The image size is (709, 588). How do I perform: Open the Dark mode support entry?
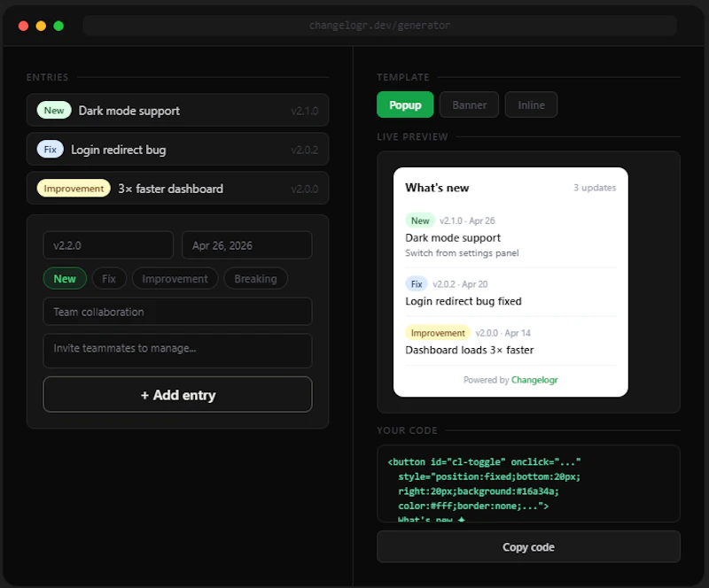pos(178,111)
